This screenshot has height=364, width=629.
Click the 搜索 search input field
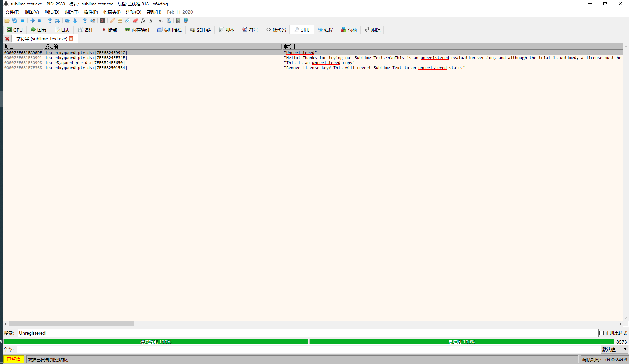pyautogui.click(x=308, y=333)
